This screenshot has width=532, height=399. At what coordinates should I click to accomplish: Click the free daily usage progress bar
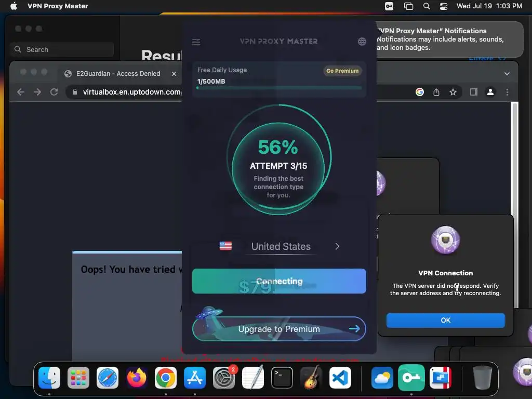click(x=279, y=88)
